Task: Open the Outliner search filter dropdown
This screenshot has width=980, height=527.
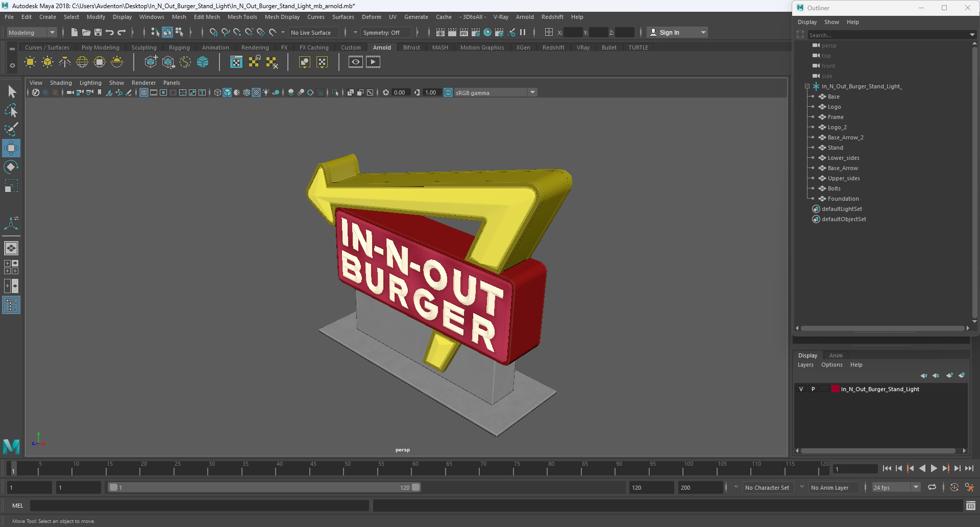Action: pos(972,35)
